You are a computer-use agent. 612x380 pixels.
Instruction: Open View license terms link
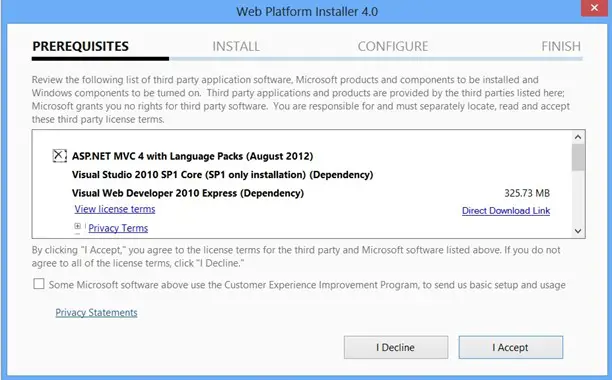[115, 209]
